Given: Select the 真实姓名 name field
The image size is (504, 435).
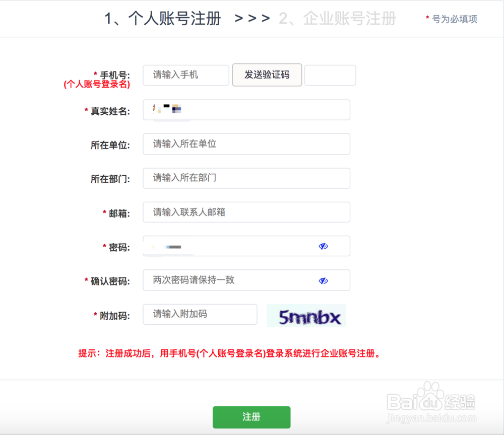Looking at the screenshot, I should [x=246, y=110].
